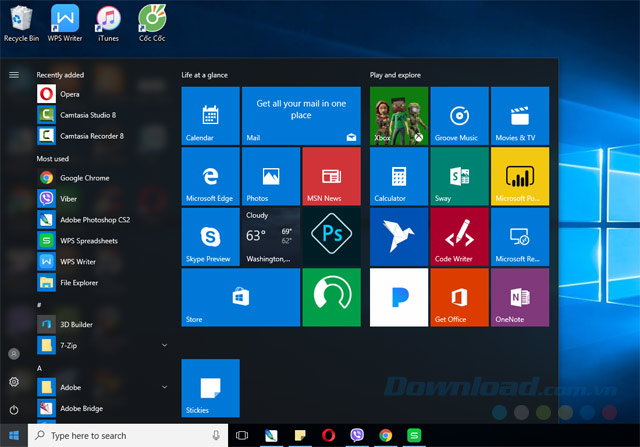Open Viber from the taskbar
Screen dimensions: 640x447
pyautogui.click(x=357, y=436)
